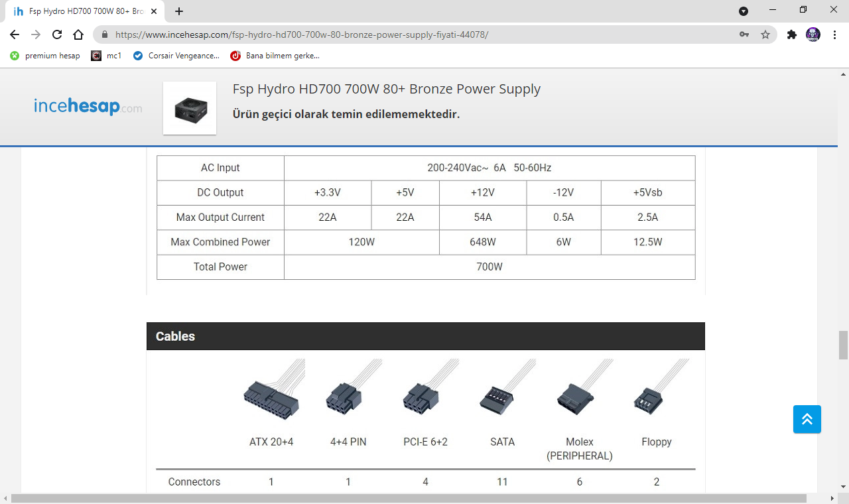
Task: Click the Max Combined Power label
Action: (220, 242)
